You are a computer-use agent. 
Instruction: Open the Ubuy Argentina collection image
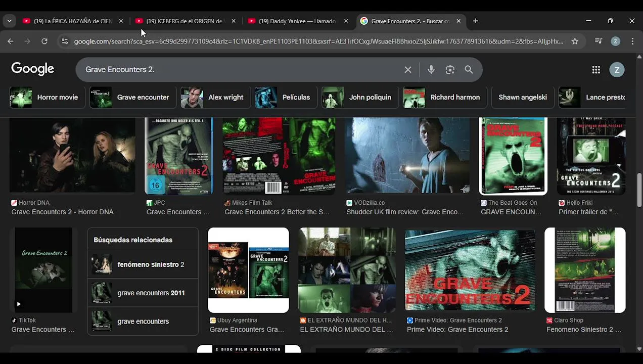point(248,270)
